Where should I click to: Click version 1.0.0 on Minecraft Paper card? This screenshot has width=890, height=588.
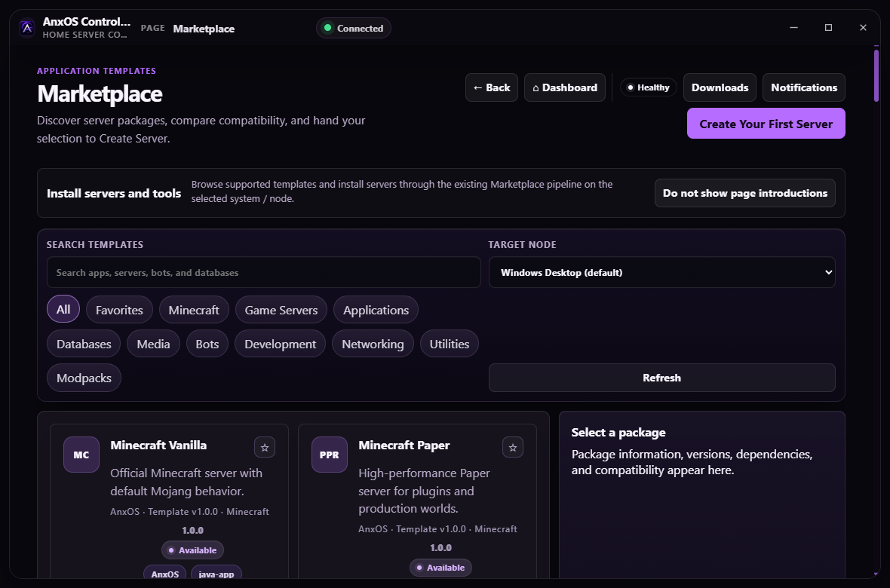[x=440, y=548]
